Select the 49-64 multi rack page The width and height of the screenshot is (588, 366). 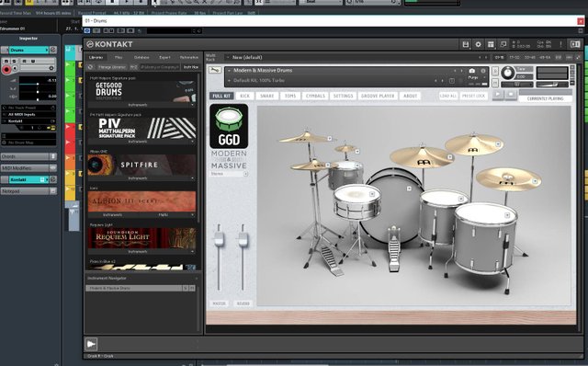pos(545,57)
